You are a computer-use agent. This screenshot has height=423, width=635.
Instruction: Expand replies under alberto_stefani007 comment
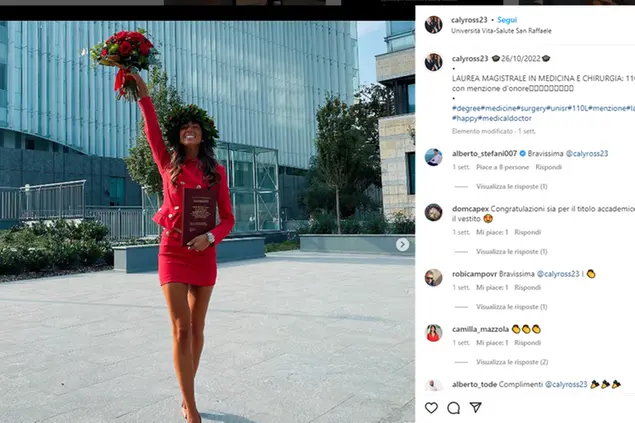511,187
